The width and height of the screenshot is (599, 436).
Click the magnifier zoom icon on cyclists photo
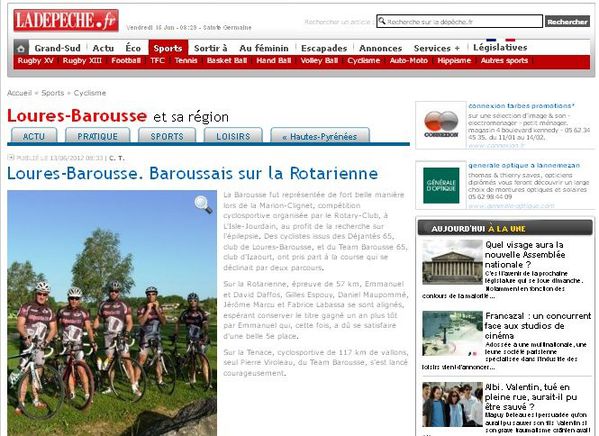[203, 204]
